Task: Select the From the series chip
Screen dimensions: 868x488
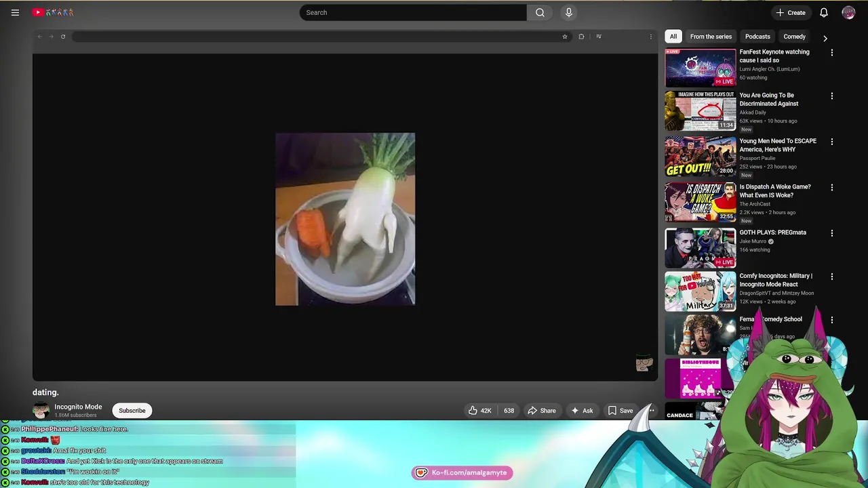Action: (711, 37)
